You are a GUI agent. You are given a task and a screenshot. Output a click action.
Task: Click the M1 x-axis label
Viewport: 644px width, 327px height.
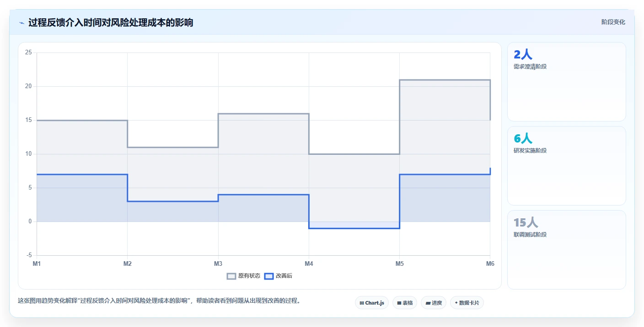click(37, 264)
